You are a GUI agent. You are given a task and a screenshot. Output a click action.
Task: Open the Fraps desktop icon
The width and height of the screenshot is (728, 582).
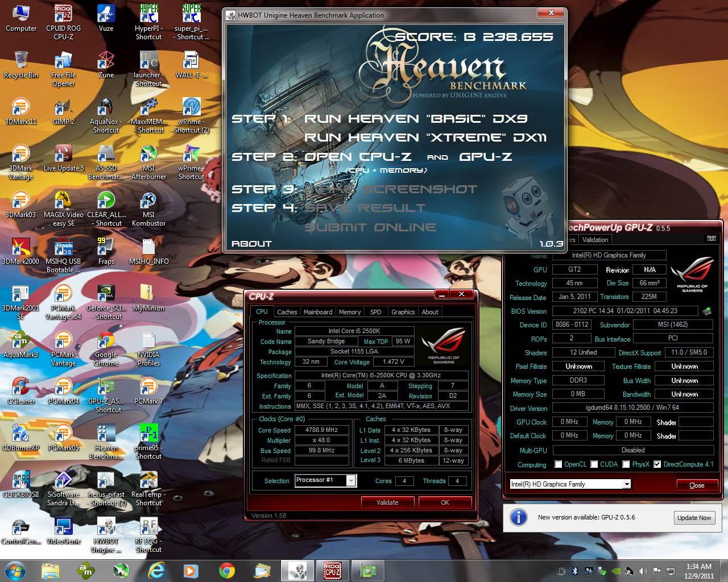[x=106, y=251]
